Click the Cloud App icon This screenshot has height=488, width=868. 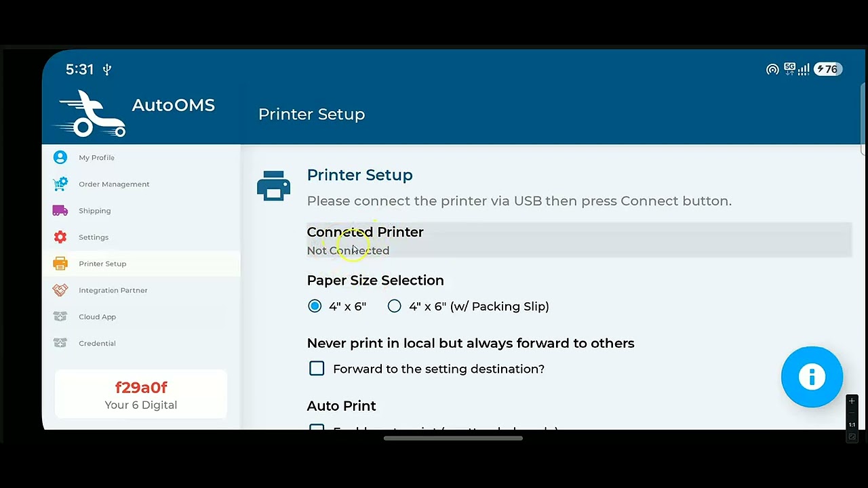coord(60,317)
